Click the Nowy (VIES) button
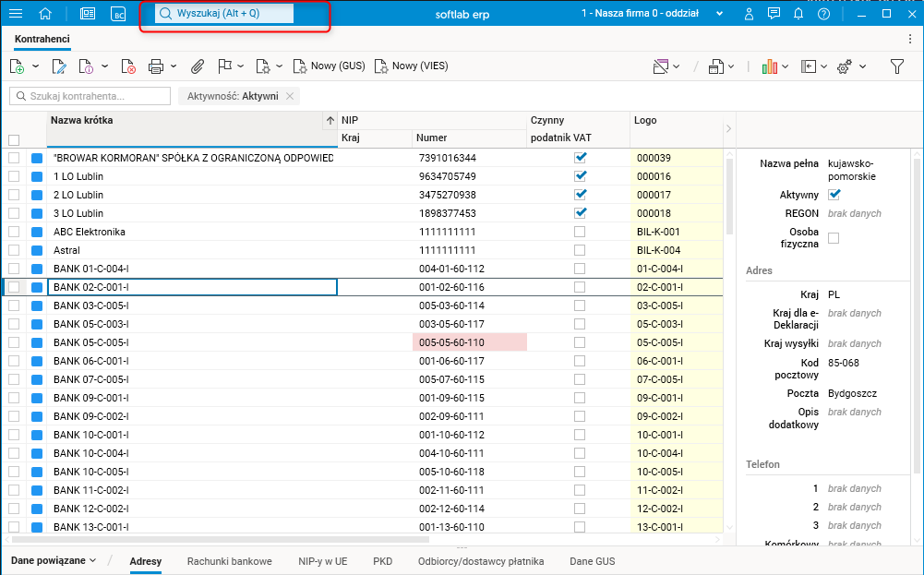The image size is (924, 575). [412, 66]
